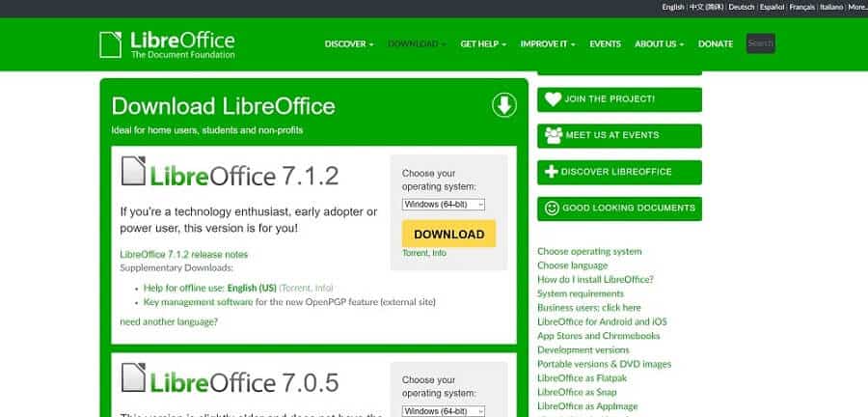
Task: Click the document icon beside LibreOffice 7.1.2
Action: pos(133,171)
